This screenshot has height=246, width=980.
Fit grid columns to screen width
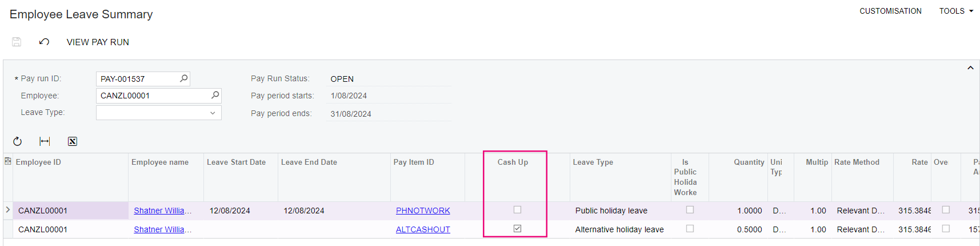pos(45,141)
